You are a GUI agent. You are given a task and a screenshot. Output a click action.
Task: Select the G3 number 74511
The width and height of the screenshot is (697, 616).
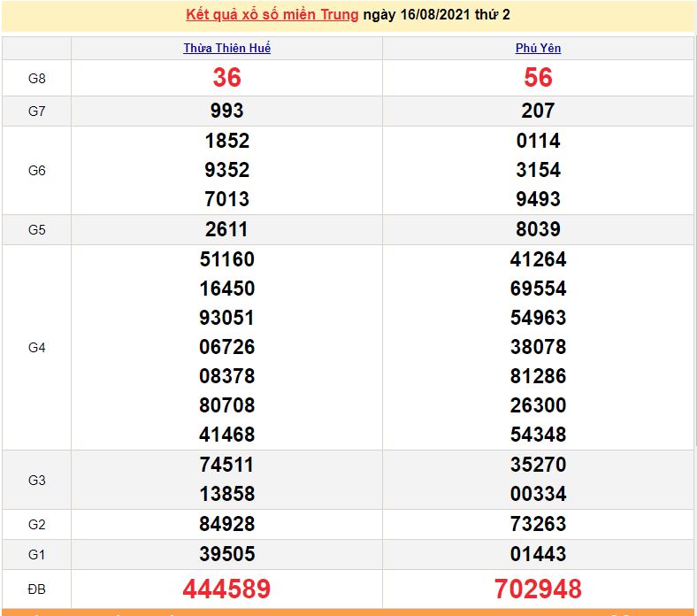(227, 465)
